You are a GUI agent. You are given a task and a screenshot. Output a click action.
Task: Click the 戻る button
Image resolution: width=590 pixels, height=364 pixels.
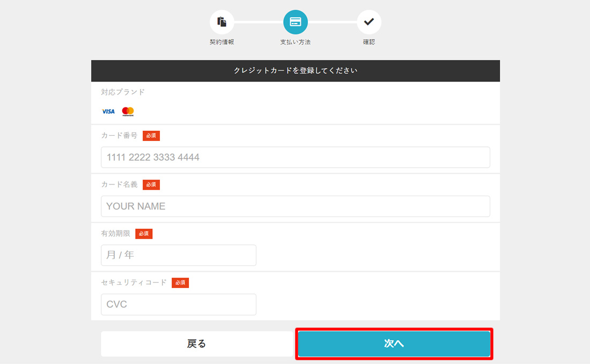coord(197,344)
